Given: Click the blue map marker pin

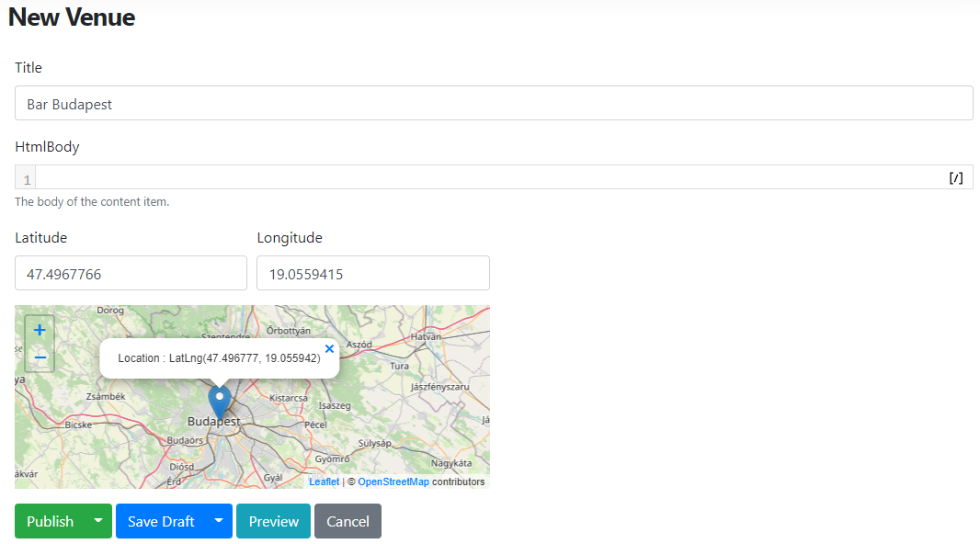Looking at the screenshot, I should point(220,402).
